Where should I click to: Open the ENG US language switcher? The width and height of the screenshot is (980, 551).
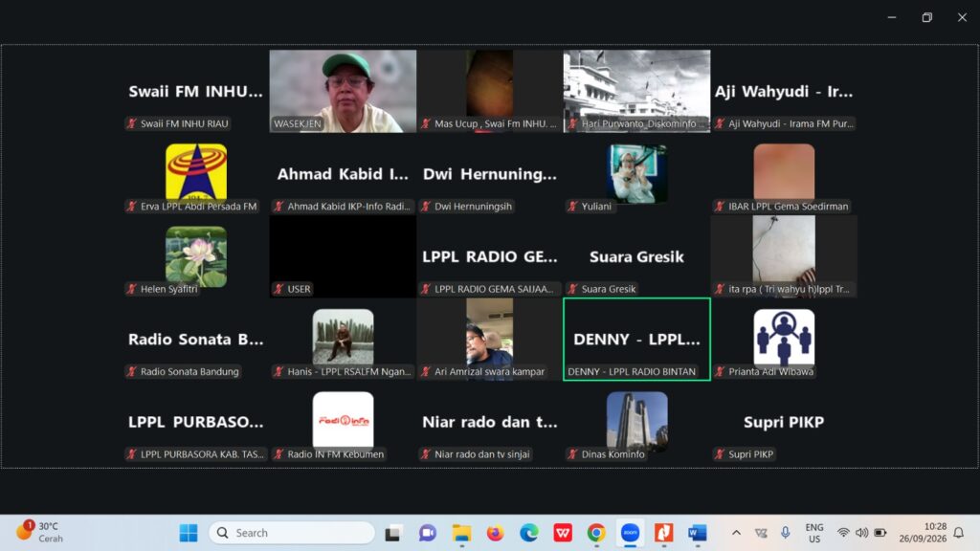click(x=813, y=533)
